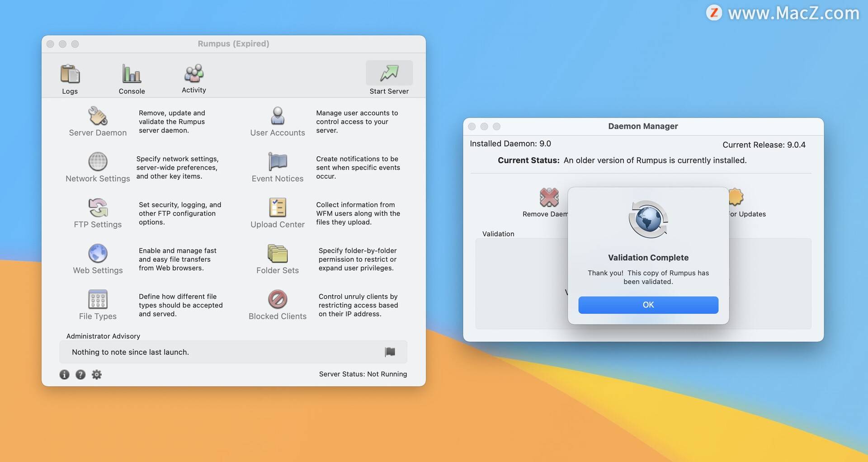Open User Accounts icon
This screenshot has width=868, height=462.
(x=278, y=116)
